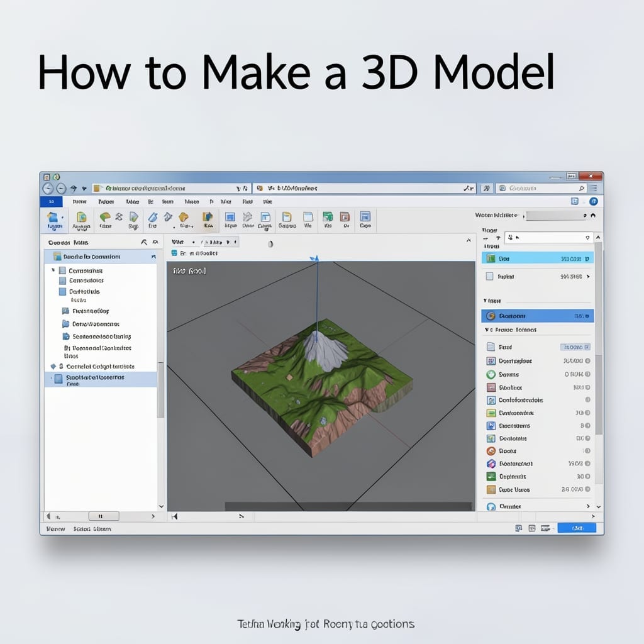Click the pause button under left panel

104,516
